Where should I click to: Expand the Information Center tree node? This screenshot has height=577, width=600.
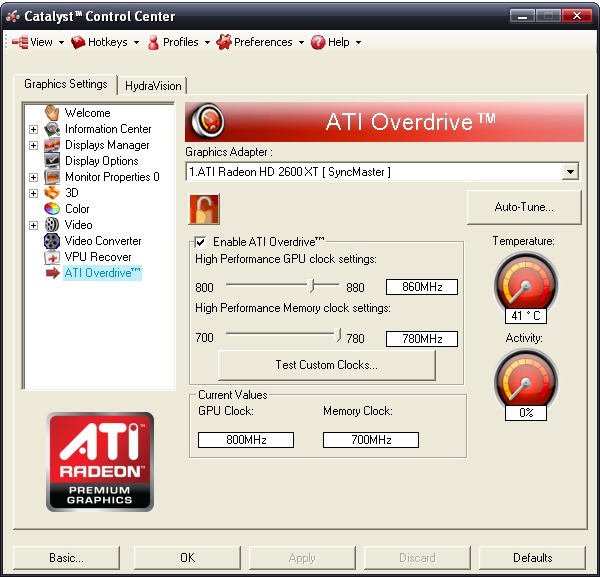[33, 129]
